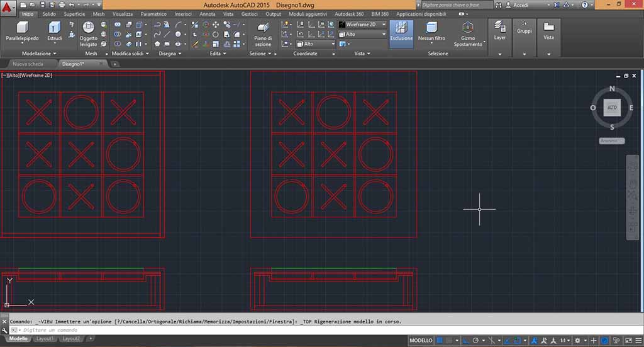
Task: Expand the Modifica solidi panel
Action: pyautogui.click(x=130, y=54)
